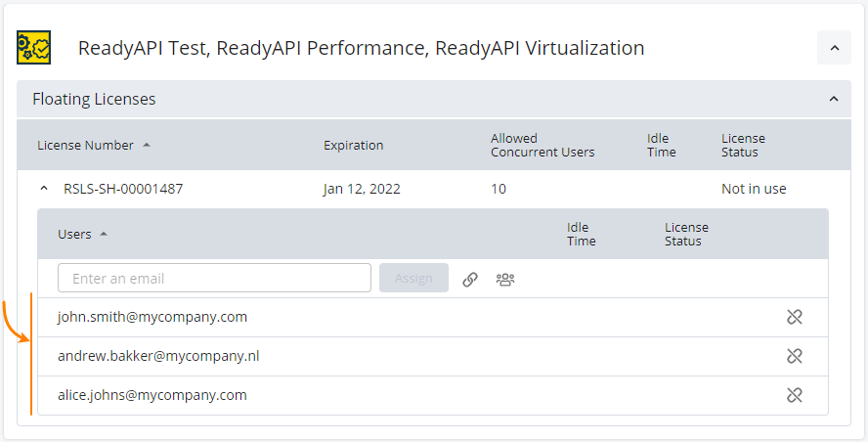Click the Enter an email field
Viewport: 868px width, 442px height.
click(x=214, y=279)
